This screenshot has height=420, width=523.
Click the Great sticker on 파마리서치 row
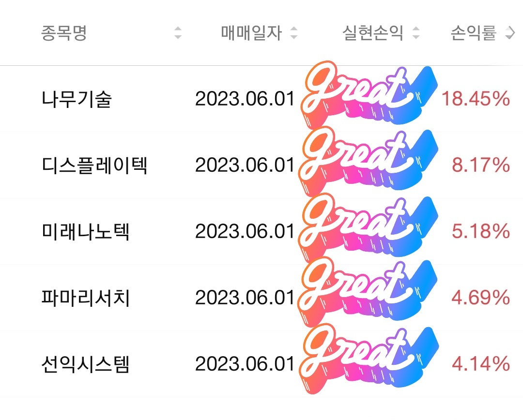pos(369,292)
